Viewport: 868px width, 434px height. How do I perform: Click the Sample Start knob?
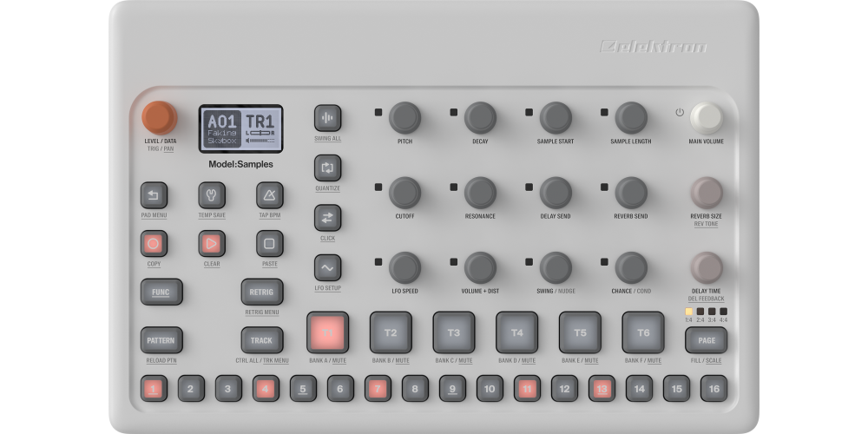click(x=556, y=118)
